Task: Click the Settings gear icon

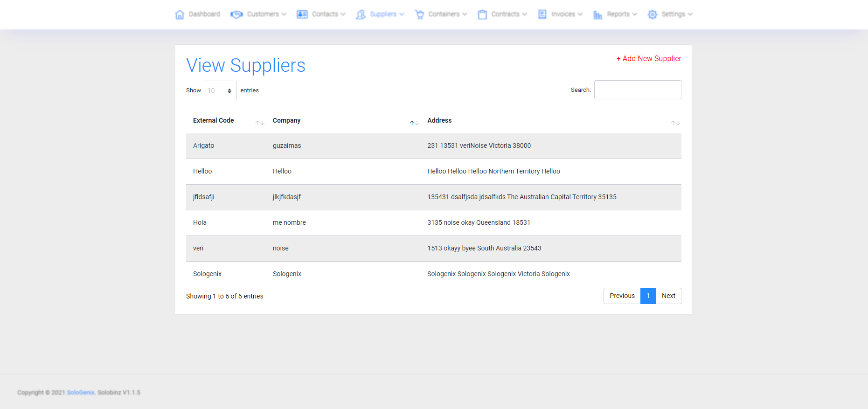Action: pos(653,14)
